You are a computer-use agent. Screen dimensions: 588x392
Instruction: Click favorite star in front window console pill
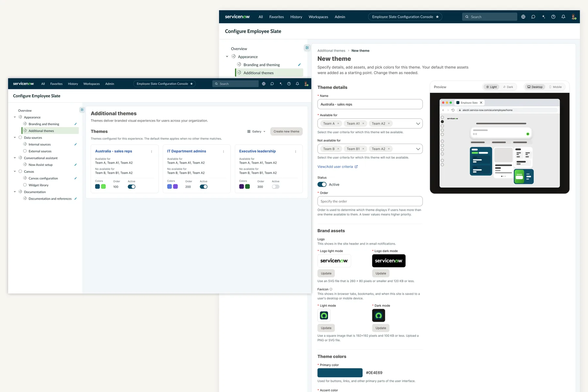pos(191,84)
